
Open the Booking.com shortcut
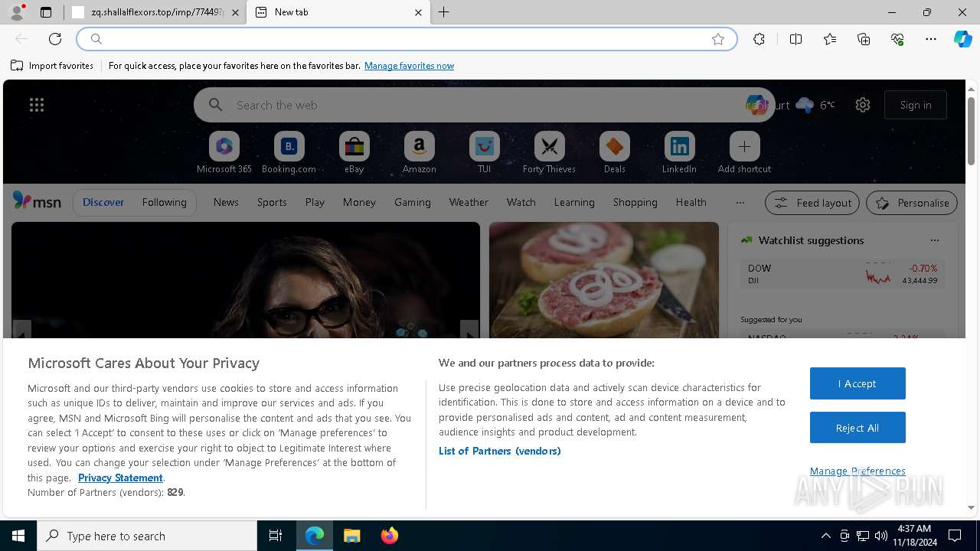289,153
